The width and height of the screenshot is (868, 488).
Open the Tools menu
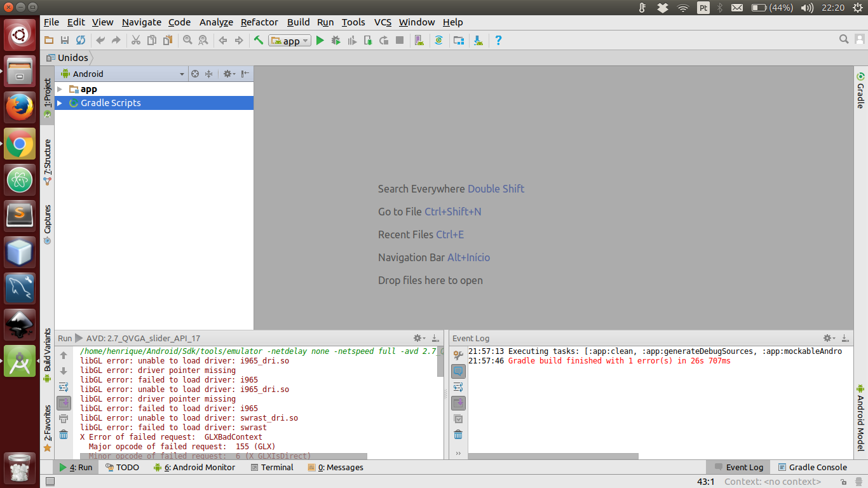click(353, 22)
